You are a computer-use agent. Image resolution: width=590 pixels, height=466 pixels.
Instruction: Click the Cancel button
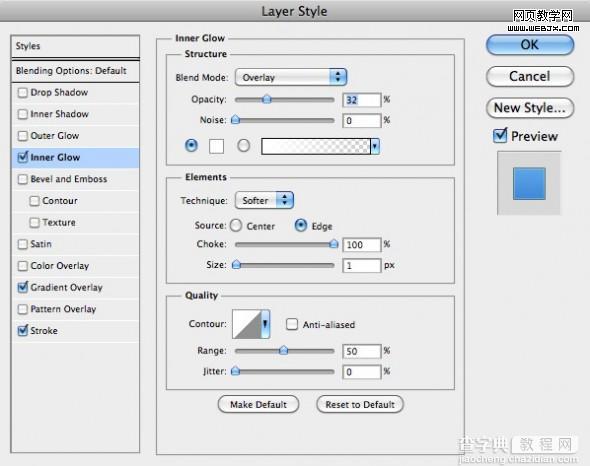pyautogui.click(x=530, y=76)
